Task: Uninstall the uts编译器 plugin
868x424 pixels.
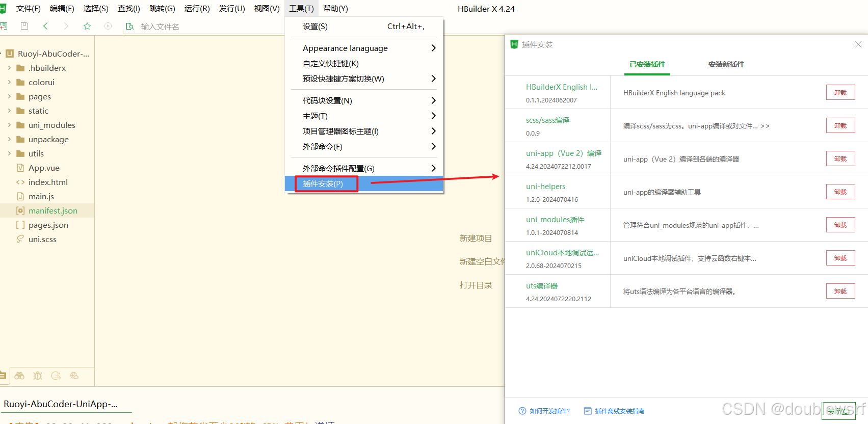Action: click(840, 291)
